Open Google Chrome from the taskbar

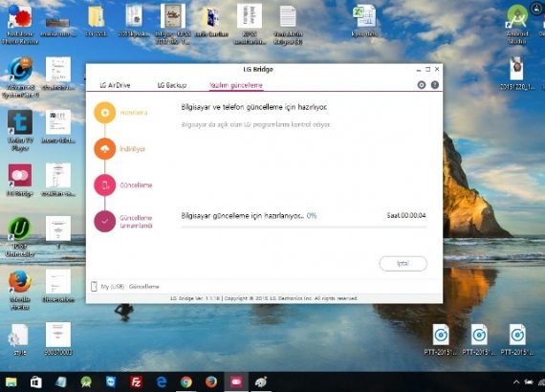186,382
